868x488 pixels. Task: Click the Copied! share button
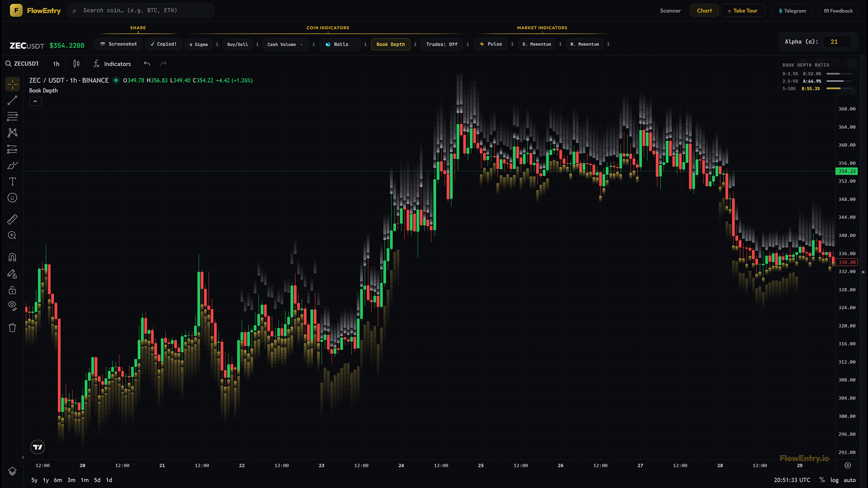click(164, 44)
